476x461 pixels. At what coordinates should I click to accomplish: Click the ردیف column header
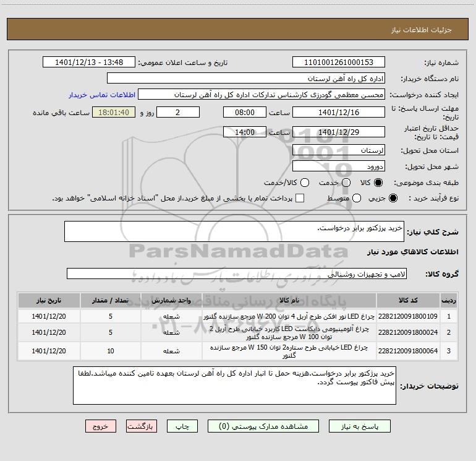pyautogui.click(x=449, y=301)
